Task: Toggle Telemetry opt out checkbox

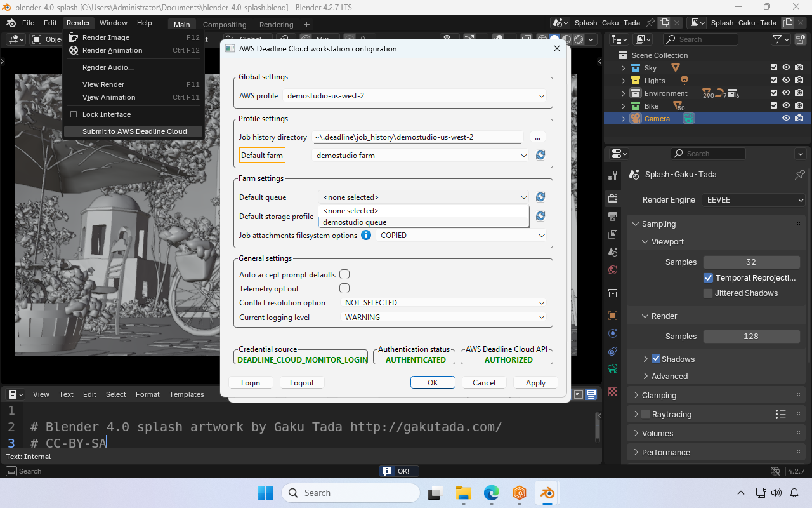Action: coord(344,288)
